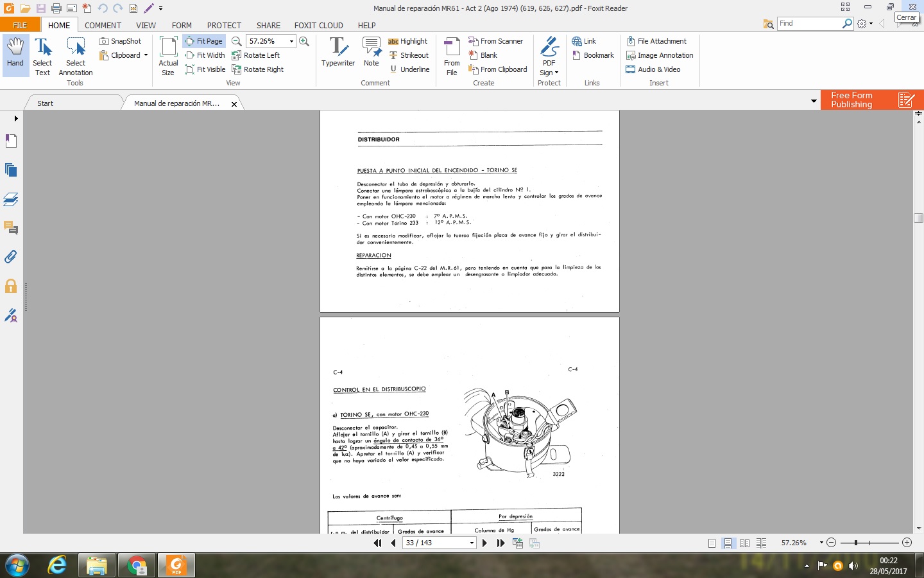This screenshot has height=578, width=924.
Task: Insert a File Attachment
Action: (x=656, y=41)
